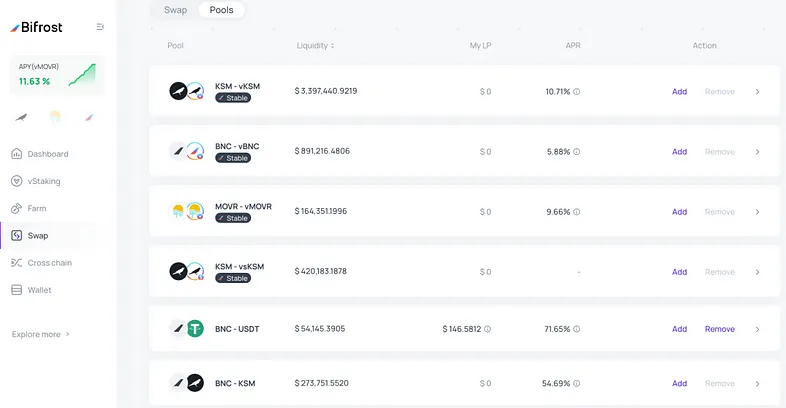Expand BNC - vBNC pool details chevron
The image size is (786, 408).
[757, 152]
